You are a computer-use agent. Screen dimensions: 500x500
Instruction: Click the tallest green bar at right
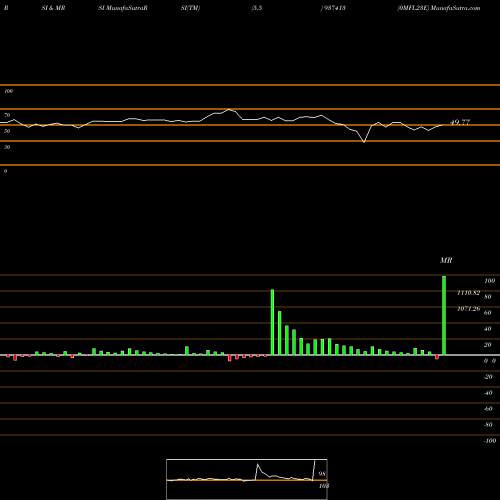tap(444, 315)
